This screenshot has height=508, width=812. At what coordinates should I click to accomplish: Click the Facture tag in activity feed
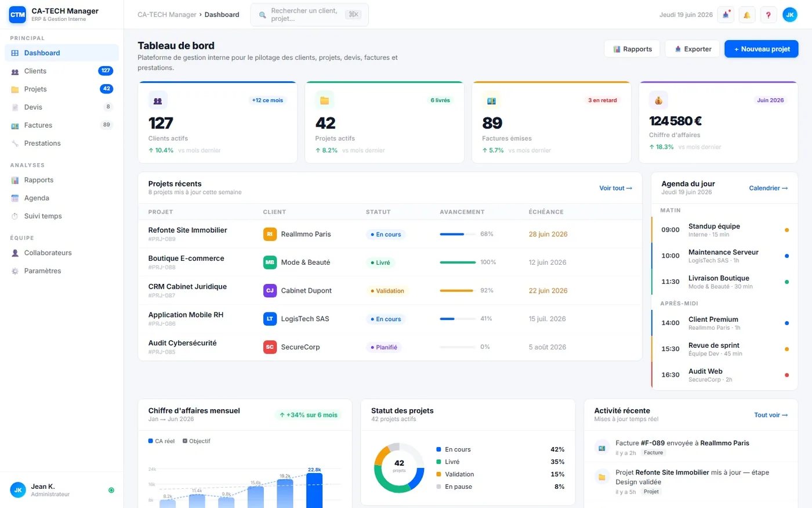click(653, 453)
